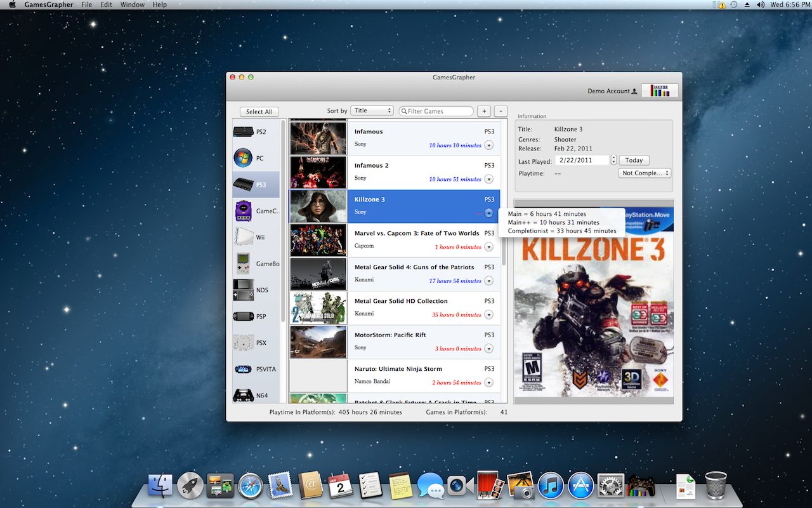Image resolution: width=812 pixels, height=508 pixels.
Task: Select Marvel vs. Capcom 3 row
Action: point(395,241)
